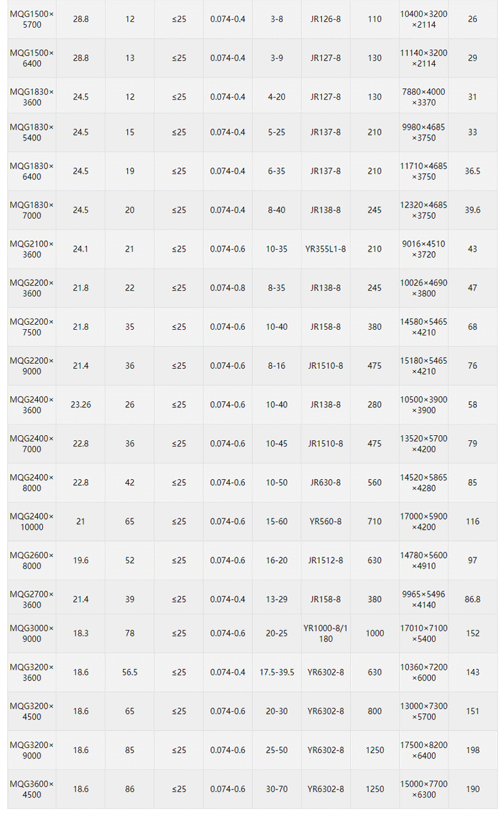Select dimensions cell 17500×8200×6400

click(423, 750)
